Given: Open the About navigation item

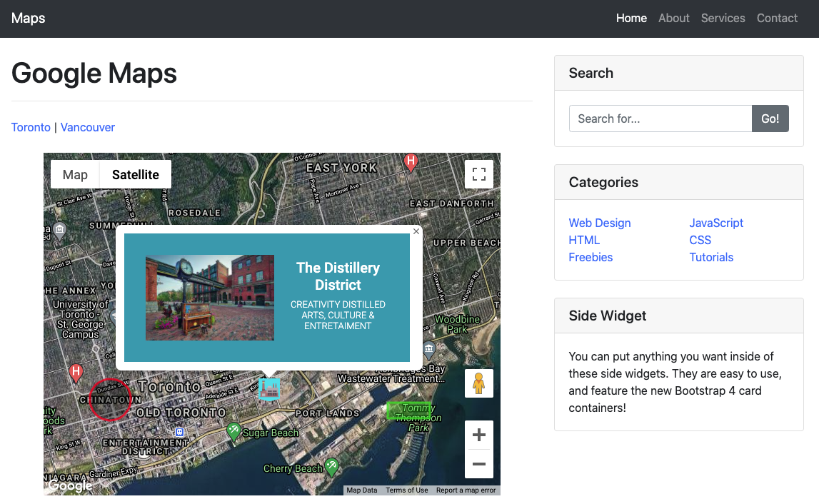Looking at the screenshot, I should [673, 19].
